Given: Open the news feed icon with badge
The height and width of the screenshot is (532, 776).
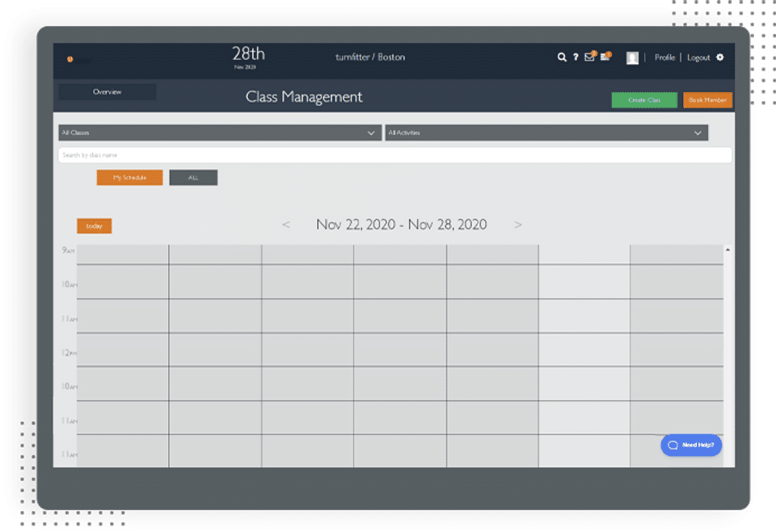Looking at the screenshot, I should coord(605,57).
